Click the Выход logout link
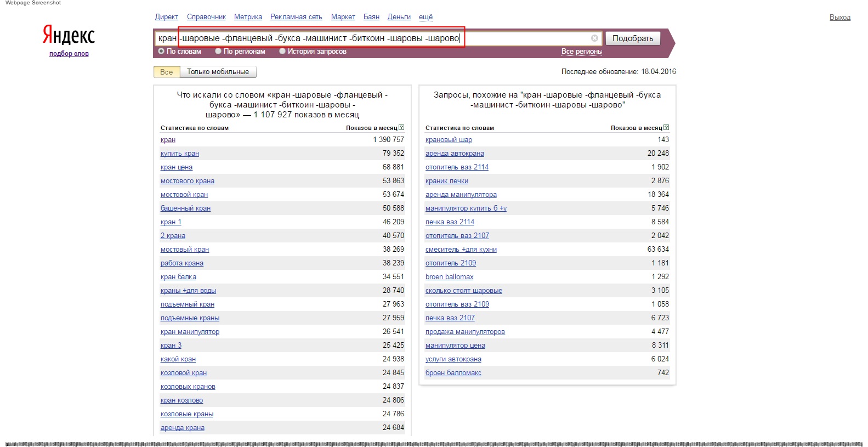This screenshot has height=447, width=868. [840, 18]
